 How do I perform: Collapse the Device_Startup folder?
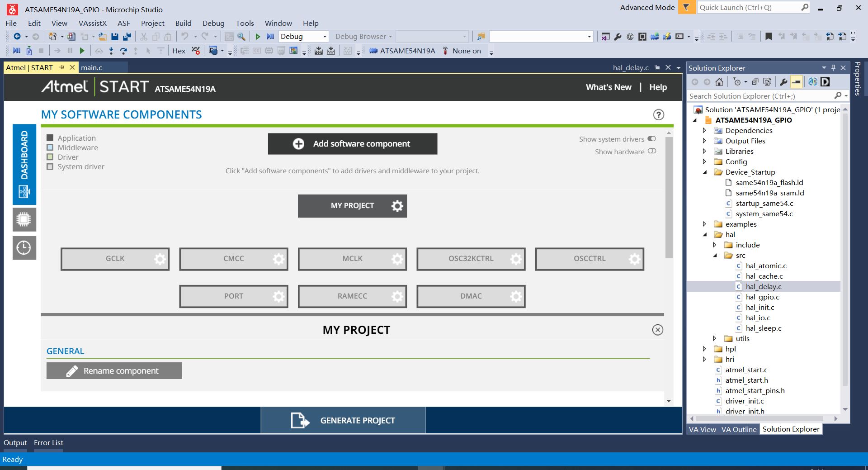click(x=704, y=172)
